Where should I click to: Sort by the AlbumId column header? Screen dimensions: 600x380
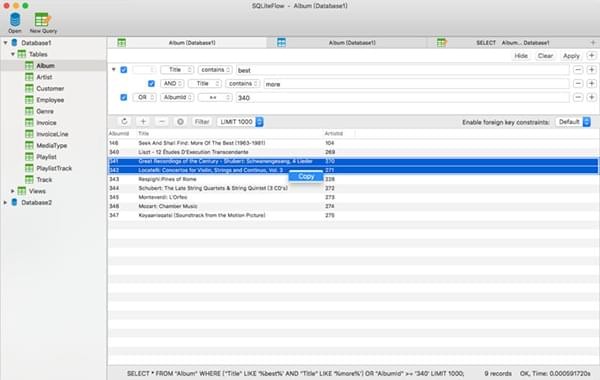(122, 134)
